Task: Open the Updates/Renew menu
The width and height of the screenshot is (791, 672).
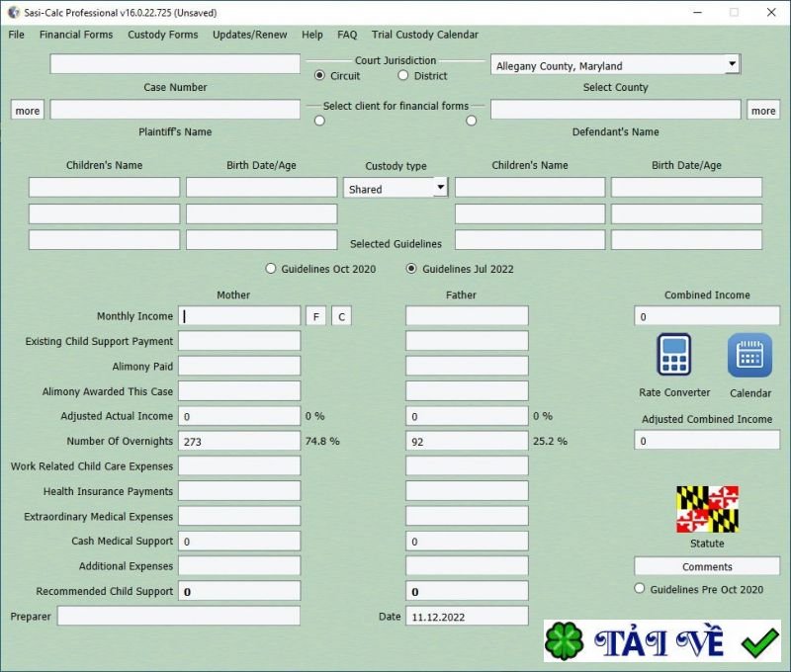Action: point(250,35)
